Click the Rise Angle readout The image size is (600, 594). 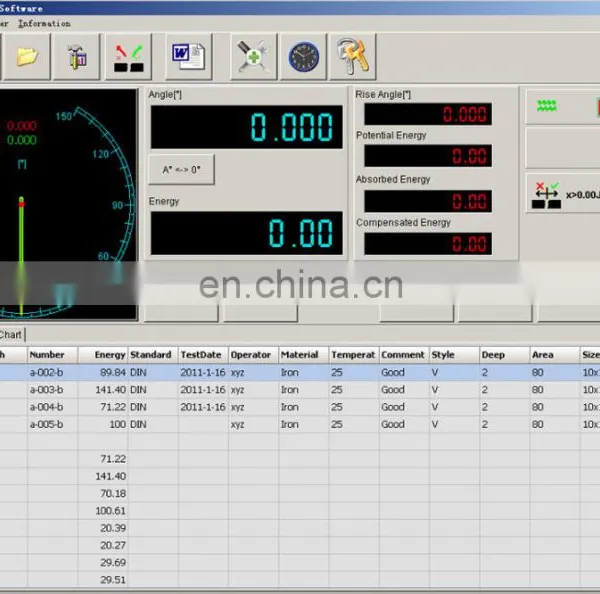point(428,114)
